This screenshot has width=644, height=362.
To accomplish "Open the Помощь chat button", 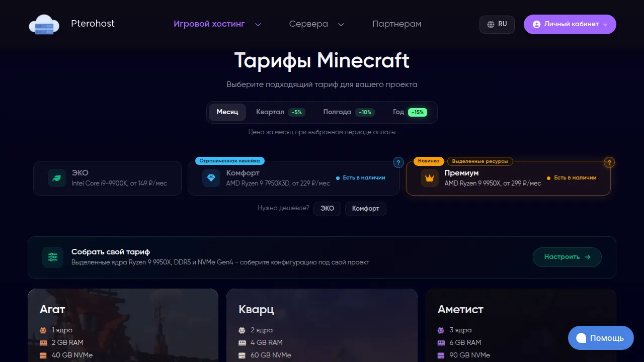I will click(x=600, y=338).
